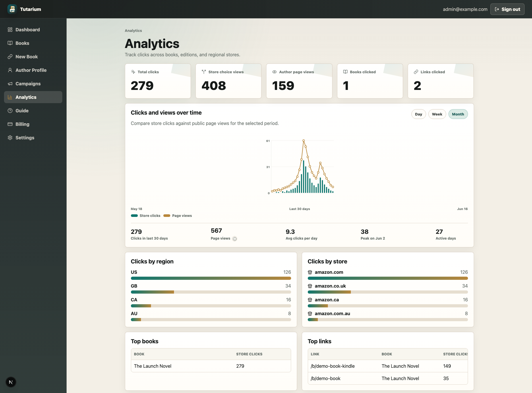Click the store icon beside amazon.com
The image size is (532, 393).
310,272
